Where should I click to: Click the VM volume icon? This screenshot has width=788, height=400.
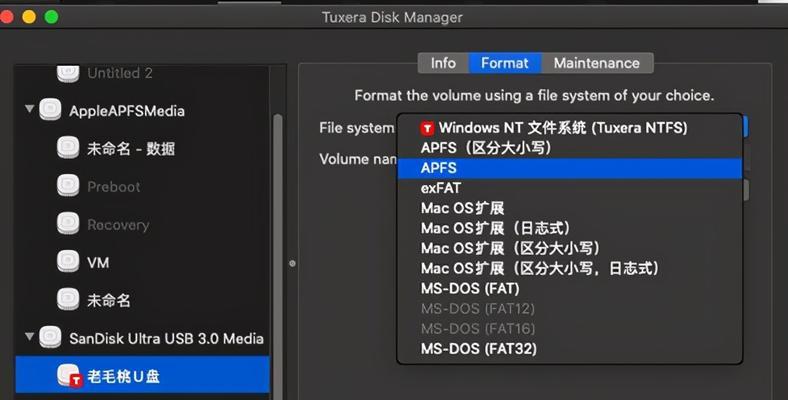click(68, 262)
